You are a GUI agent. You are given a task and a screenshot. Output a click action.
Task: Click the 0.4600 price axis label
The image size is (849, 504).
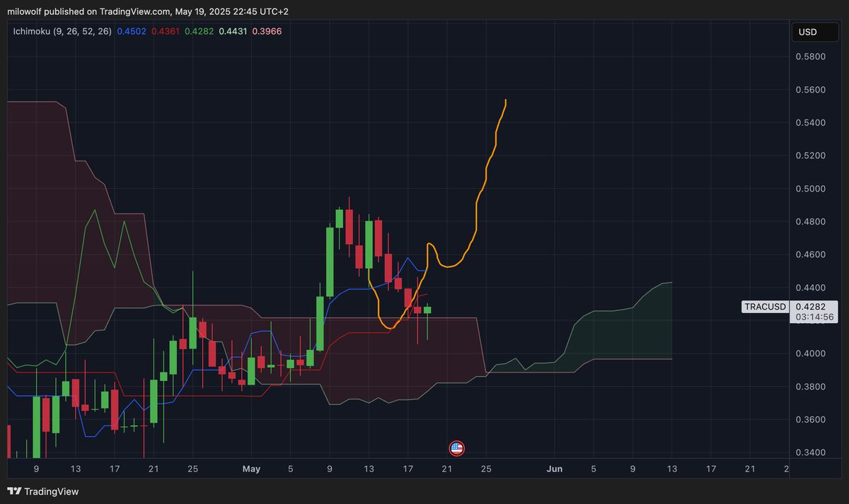pos(810,254)
